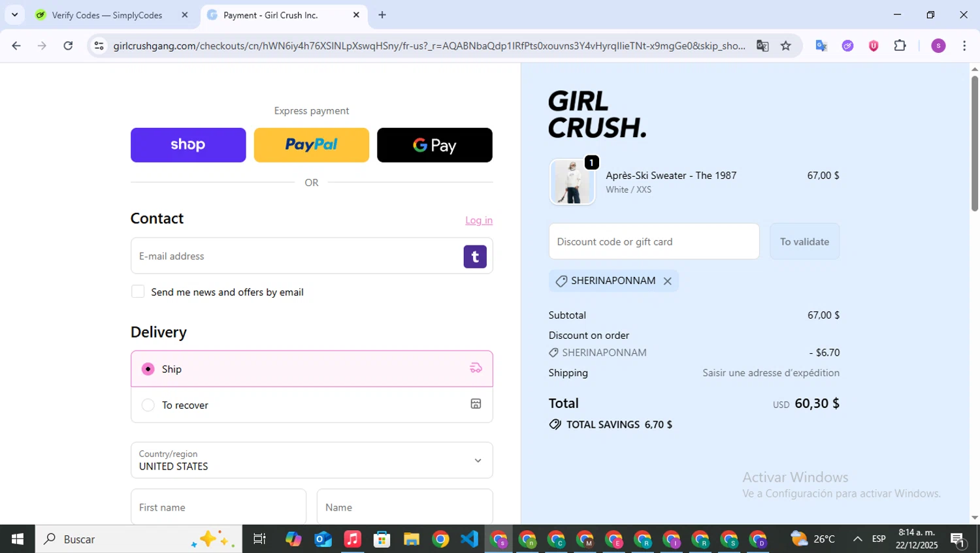Viewport: 980px width, 553px height.
Task: Click the Name field
Action: pyautogui.click(x=405, y=507)
